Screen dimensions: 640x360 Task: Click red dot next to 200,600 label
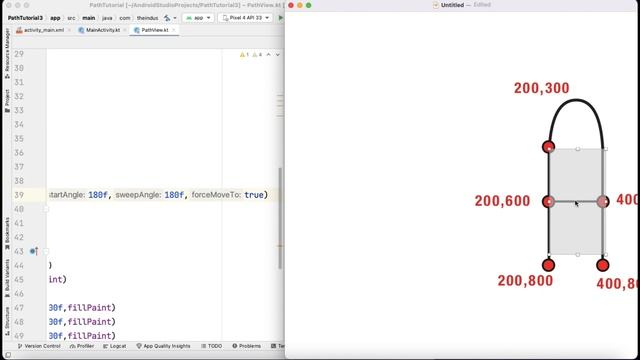click(x=548, y=202)
